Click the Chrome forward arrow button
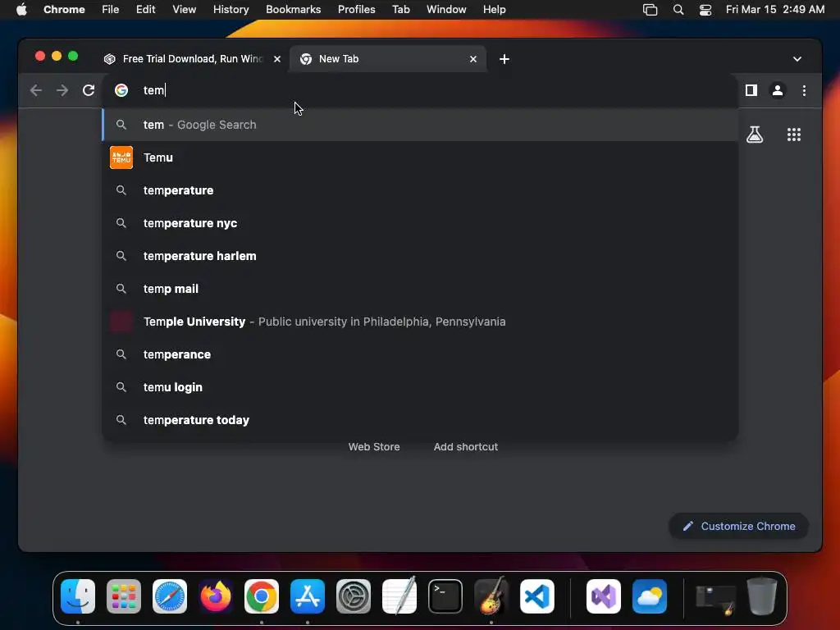This screenshot has width=840, height=630. pyautogui.click(x=62, y=90)
